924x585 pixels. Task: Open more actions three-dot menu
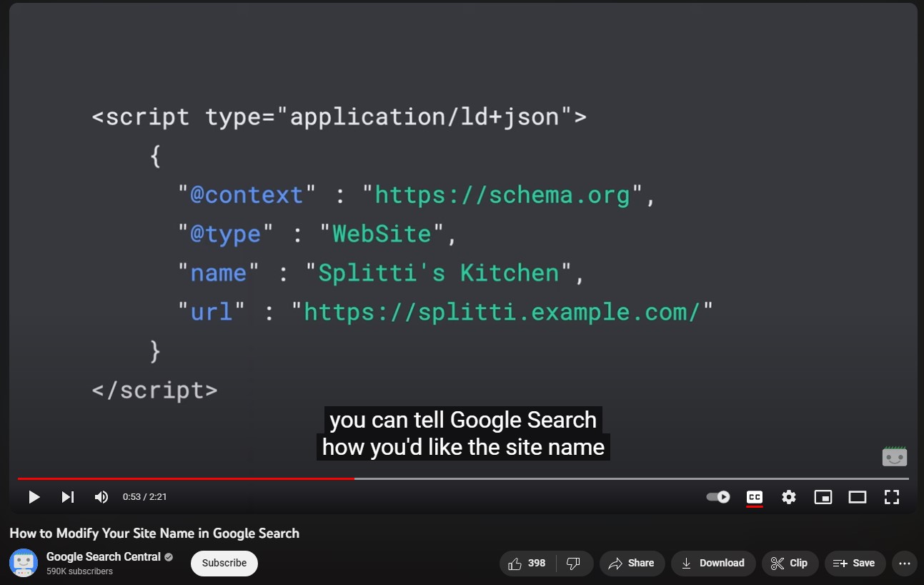pyautogui.click(x=904, y=564)
